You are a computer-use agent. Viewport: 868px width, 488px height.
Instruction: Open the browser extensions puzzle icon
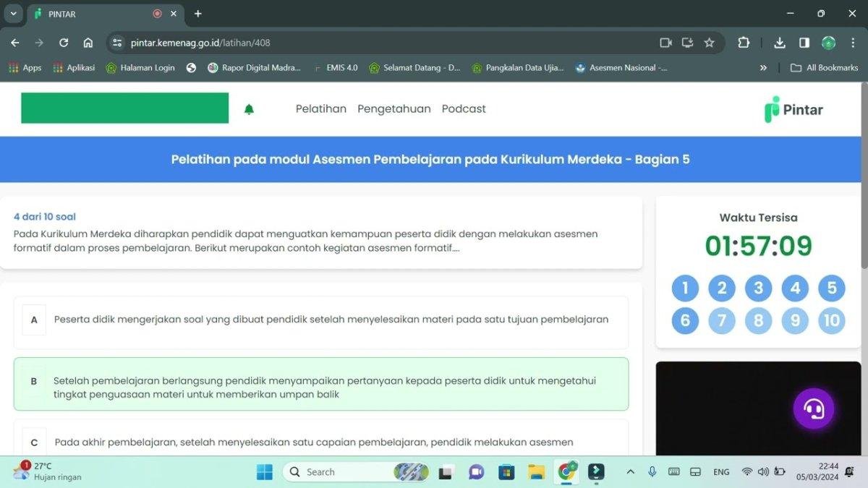click(743, 43)
